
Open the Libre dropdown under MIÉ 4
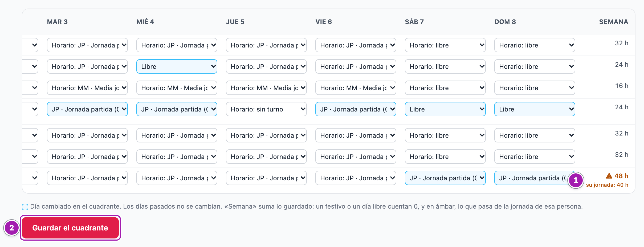click(x=177, y=66)
